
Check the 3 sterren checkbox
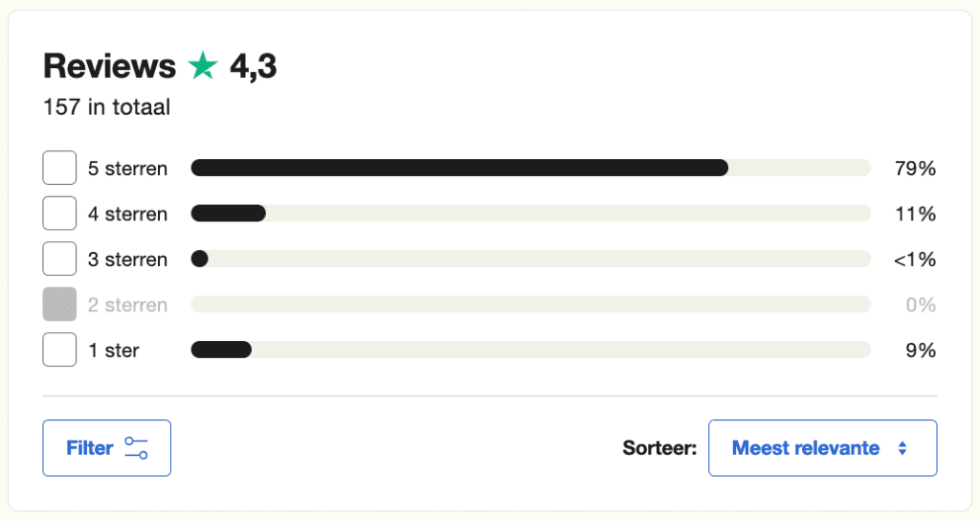59,260
